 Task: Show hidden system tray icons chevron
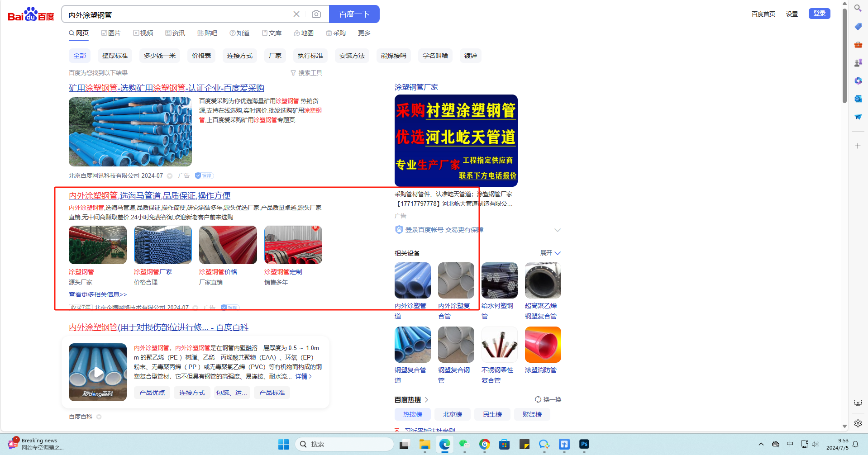point(761,444)
